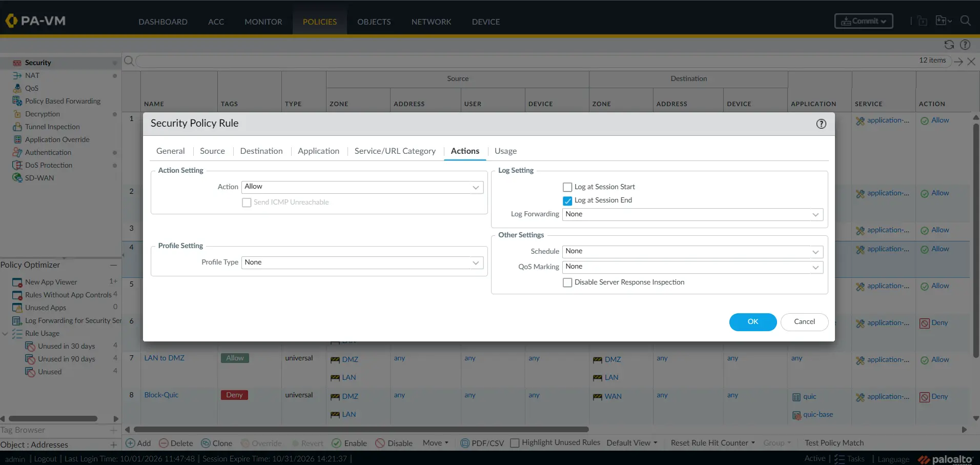The image size is (980, 465).
Task: Click the search magnifier in top bar
Action: 965,21
